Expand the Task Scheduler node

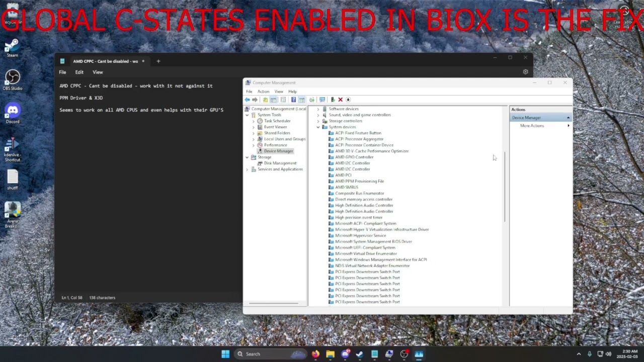pos(253,121)
